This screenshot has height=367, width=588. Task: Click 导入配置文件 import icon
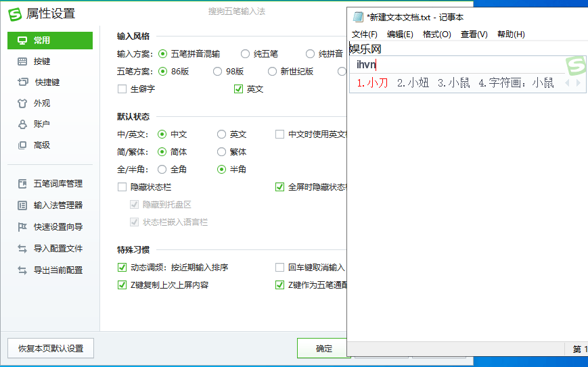click(22, 249)
